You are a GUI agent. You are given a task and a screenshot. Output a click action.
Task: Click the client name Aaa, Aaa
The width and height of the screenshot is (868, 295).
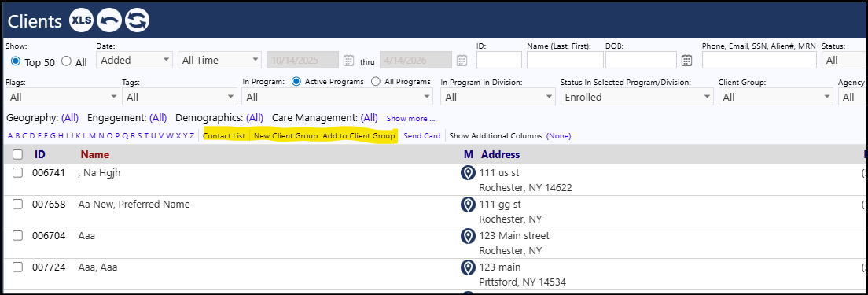[x=97, y=267]
